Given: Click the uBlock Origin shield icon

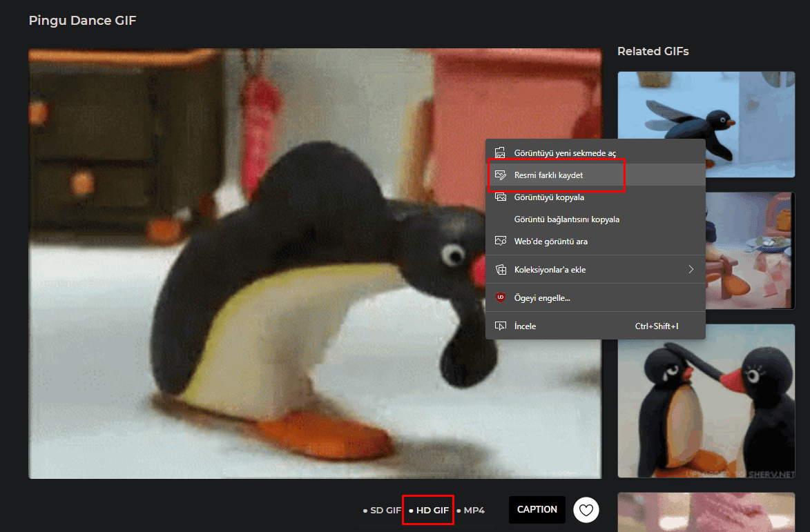Looking at the screenshot, I should [500, 297].
